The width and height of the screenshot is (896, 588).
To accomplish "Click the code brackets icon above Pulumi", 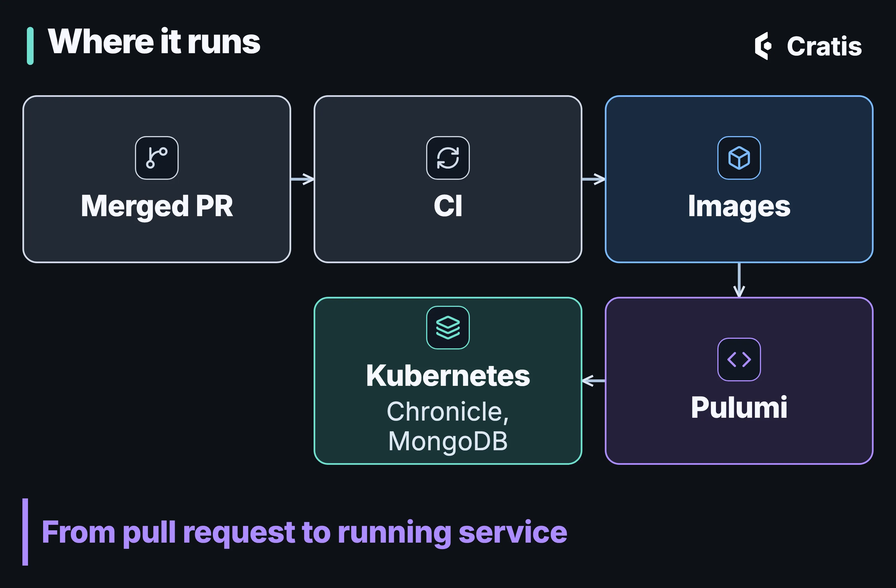I will coord(739,360).
